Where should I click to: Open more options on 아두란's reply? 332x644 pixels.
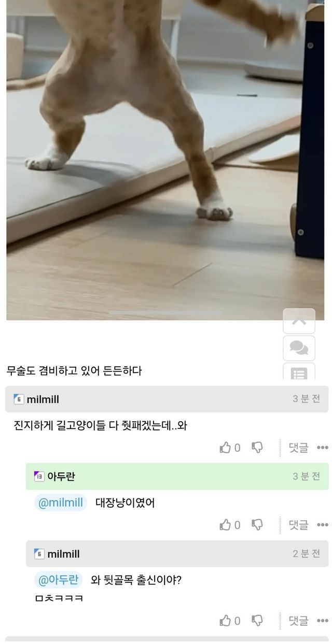[x=323, y=525]
